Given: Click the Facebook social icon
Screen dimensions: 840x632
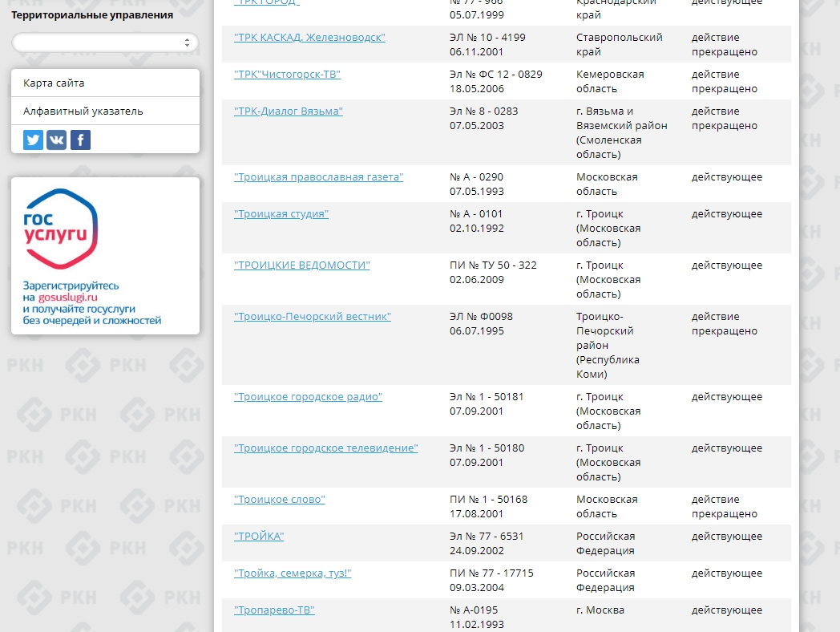Looking at the screenshot, I should [x=80, y=140].
